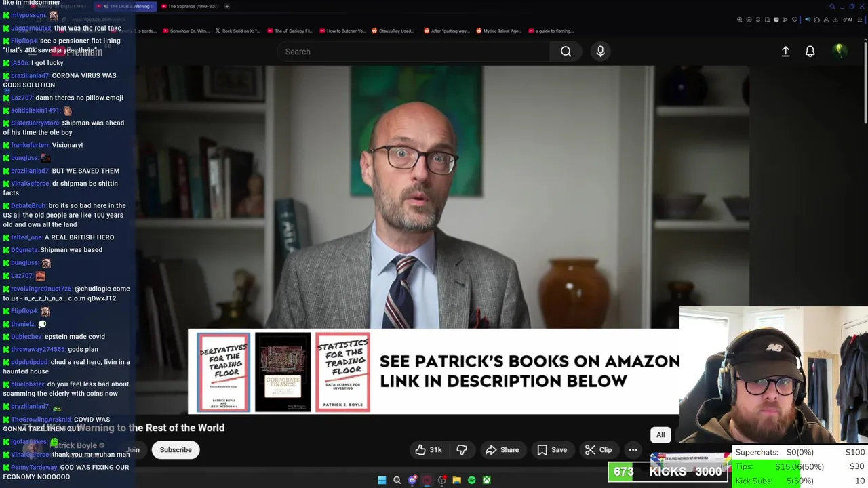Open 'Mythic Talent Age...' bookmark

click(499, 30)
